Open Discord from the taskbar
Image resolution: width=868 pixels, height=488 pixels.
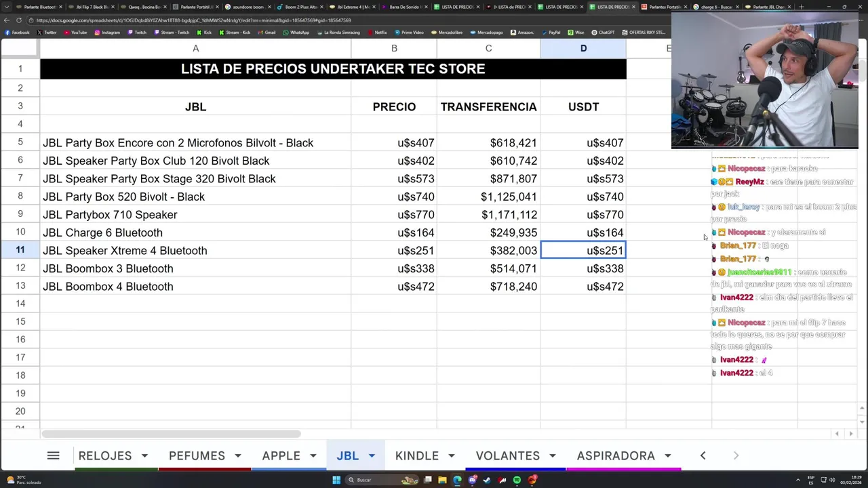pyautogui.click(x=472, y=480)
